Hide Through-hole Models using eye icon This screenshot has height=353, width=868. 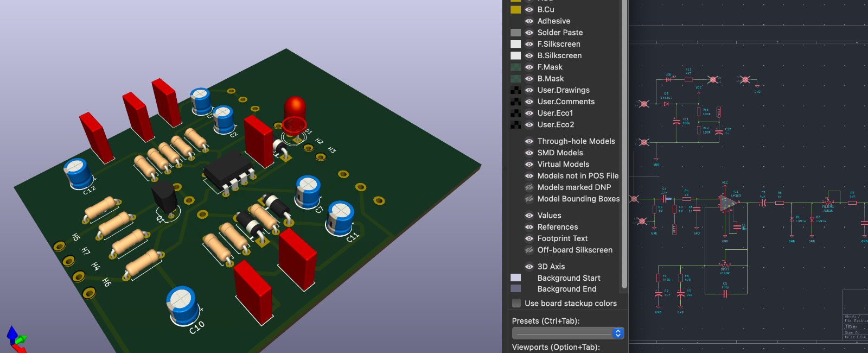529,141
